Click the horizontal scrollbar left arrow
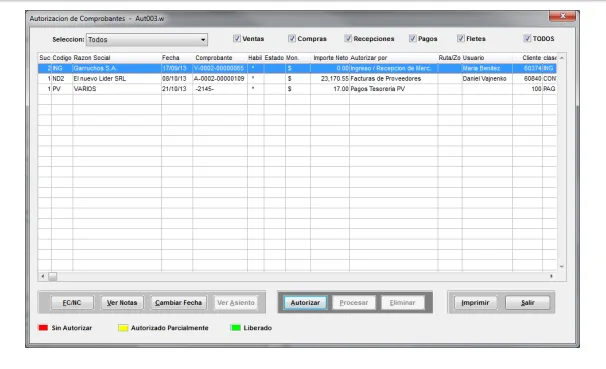Viewport: 606px width, 369px height. tap(43, 276)
